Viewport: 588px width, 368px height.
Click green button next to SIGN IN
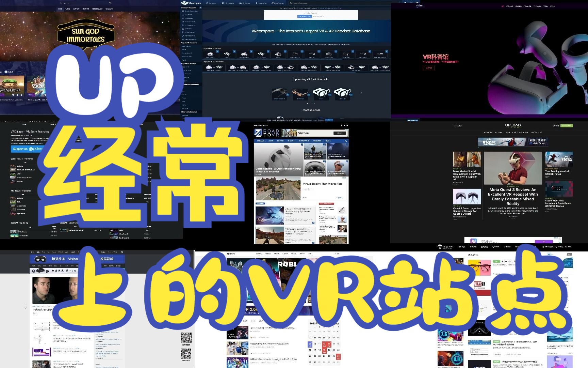click(x=567, y=126)
